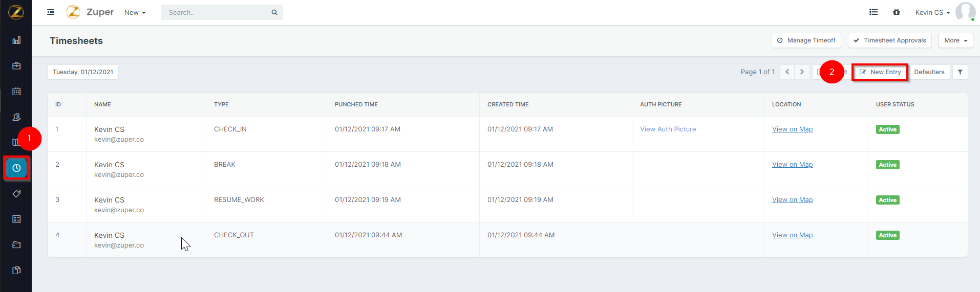Open the gift icon in top bar
Viewport: 980px width, 292px height.
click(x=897, y=12)
